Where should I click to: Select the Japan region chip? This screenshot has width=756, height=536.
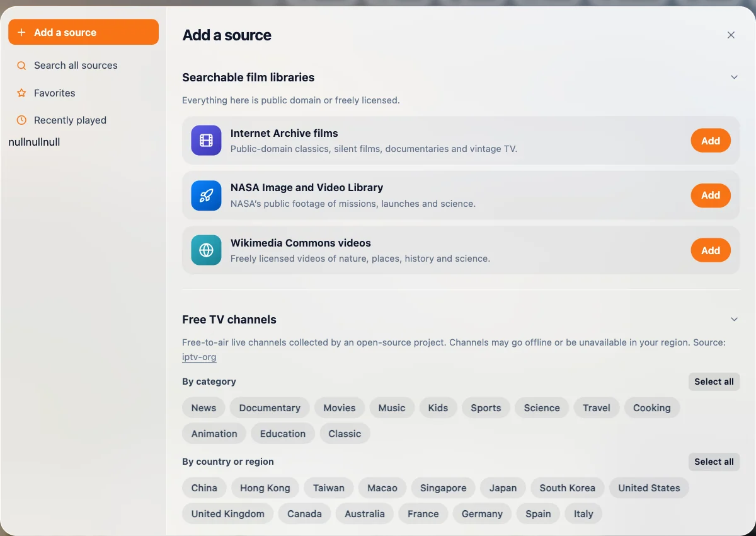point(503,488)
